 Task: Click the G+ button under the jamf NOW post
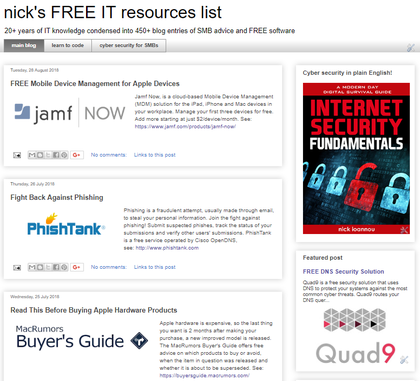[x=76, y=155]
